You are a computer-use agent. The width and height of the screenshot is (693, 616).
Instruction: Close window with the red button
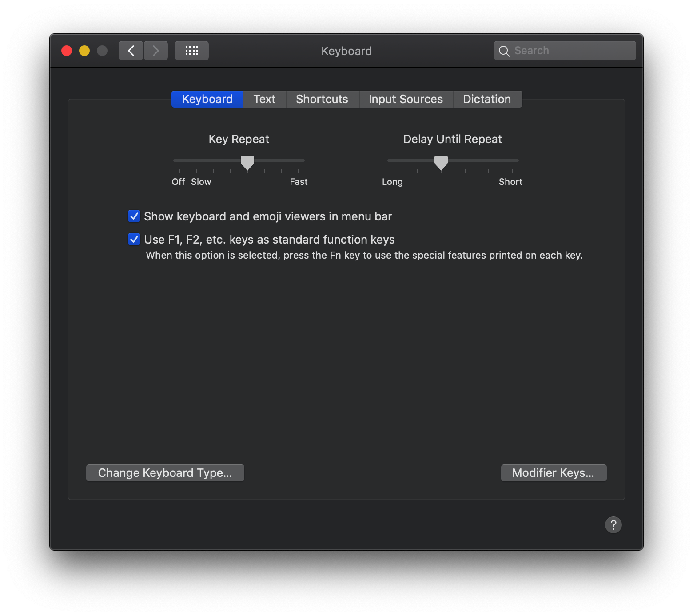[x=67, y=51]
